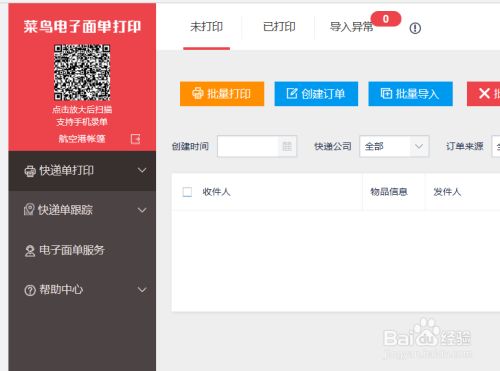This screenshot has width=500, height=371.
Task: Click the red 0 badge on 导入异常
Action: point(386,19)
